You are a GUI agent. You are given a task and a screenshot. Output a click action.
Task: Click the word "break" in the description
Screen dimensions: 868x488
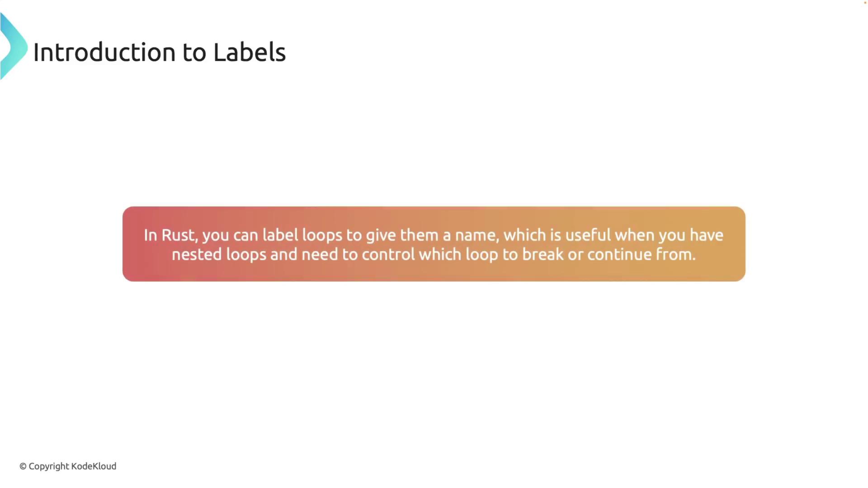point(542,255)
